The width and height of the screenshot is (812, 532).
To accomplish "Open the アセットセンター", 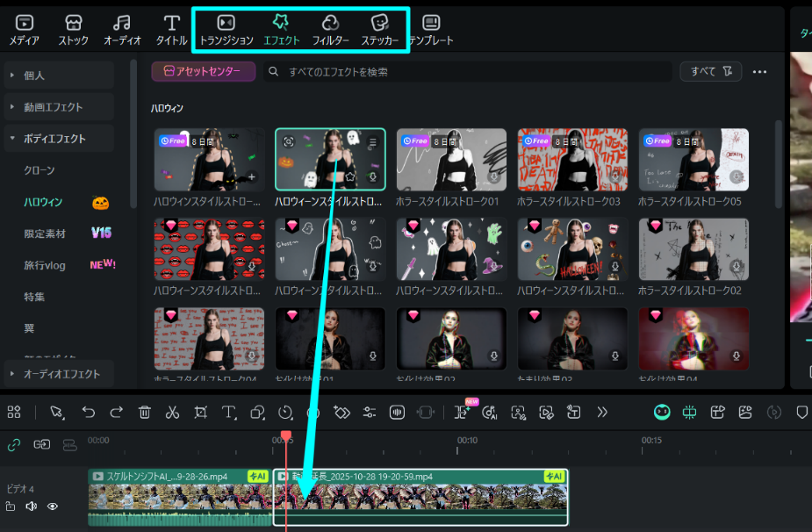I will 202,71.
